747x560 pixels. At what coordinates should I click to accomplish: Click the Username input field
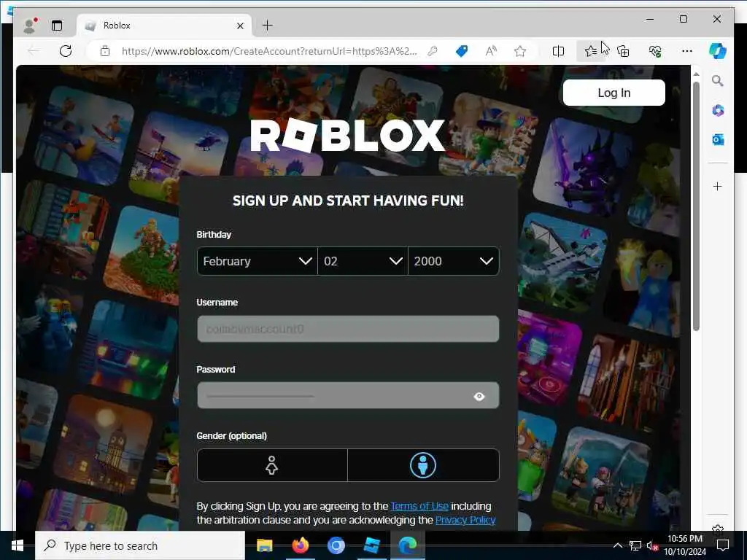click(x=348, y=329)
